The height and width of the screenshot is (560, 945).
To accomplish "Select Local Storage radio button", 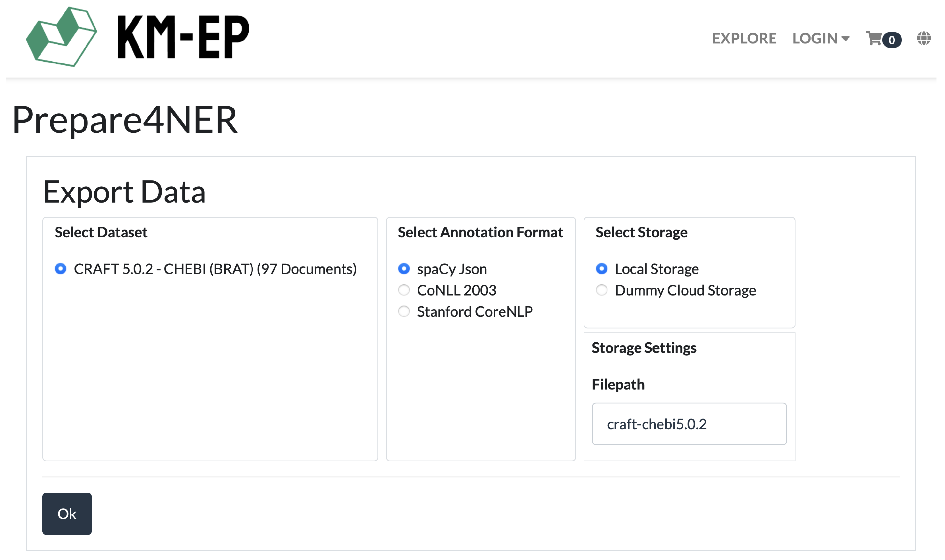I will point(602,269).
